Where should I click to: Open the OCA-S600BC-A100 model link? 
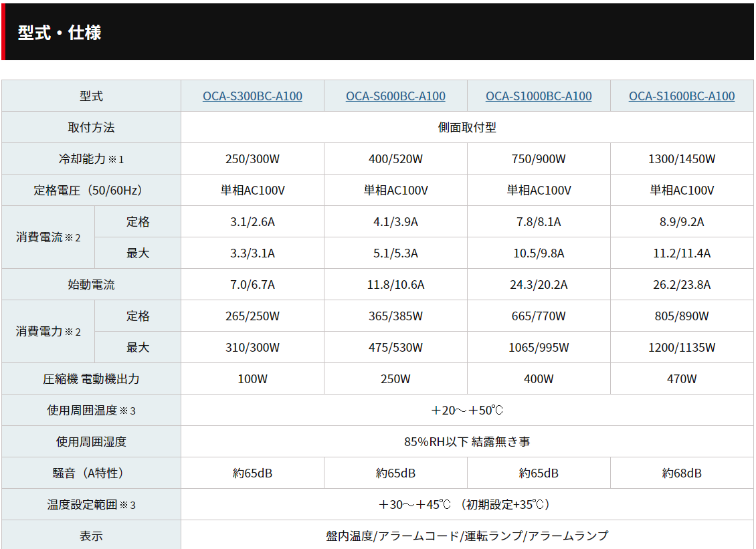pyautogui.click(x=395, y=96)
